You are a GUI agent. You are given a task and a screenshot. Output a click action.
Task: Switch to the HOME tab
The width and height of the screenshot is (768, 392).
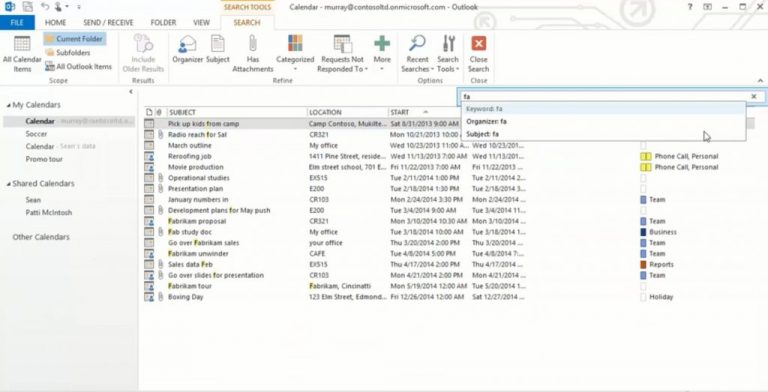pyautogui.click(x=55, y=23)
